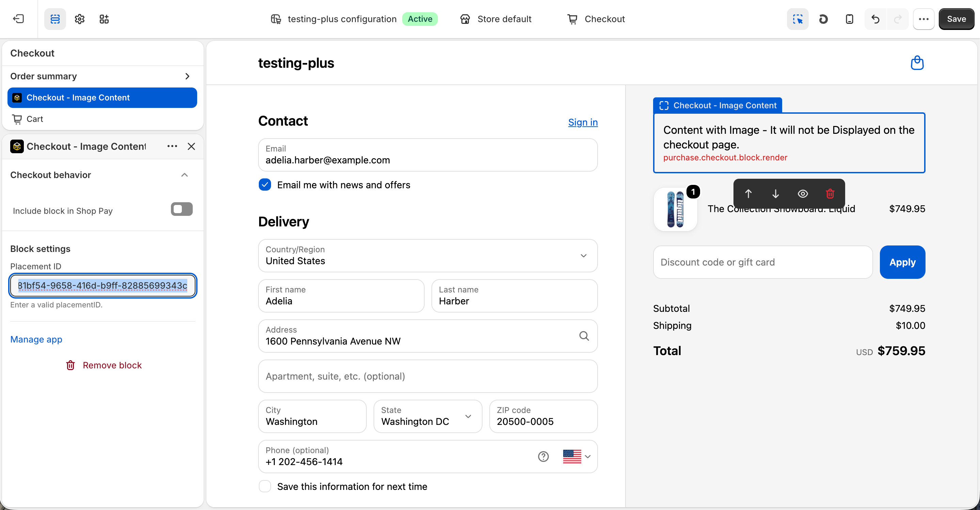Click the Remove block button

tap(104, 366)
